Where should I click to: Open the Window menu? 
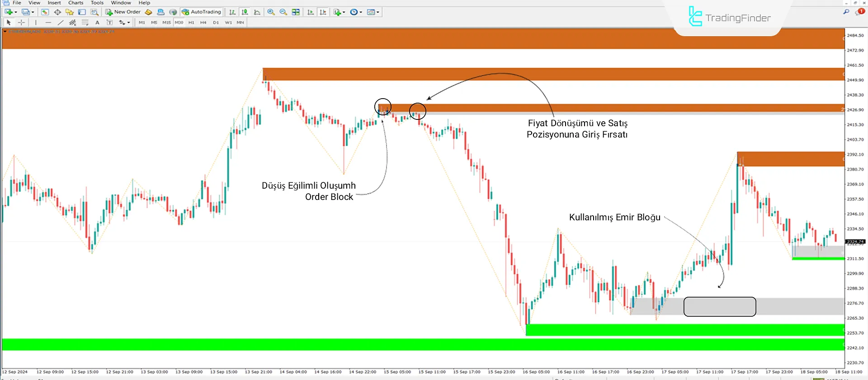(x=121, y=3)
